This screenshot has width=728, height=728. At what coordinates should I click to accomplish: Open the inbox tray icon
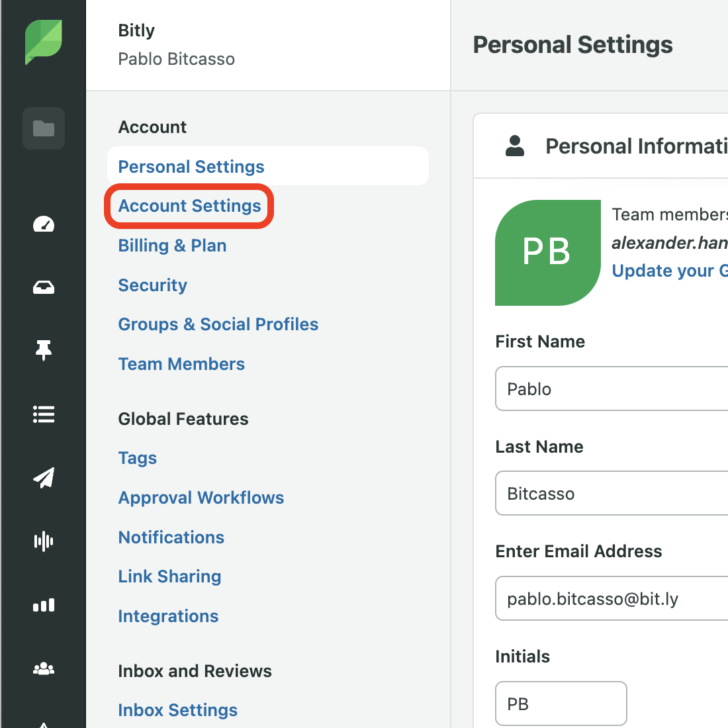[44, 287]
